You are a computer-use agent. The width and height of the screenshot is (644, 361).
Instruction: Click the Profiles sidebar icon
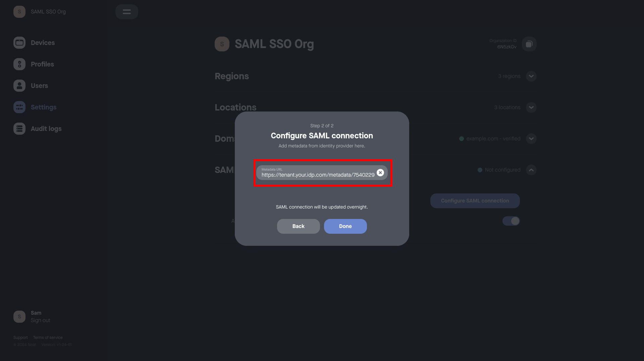19,64
